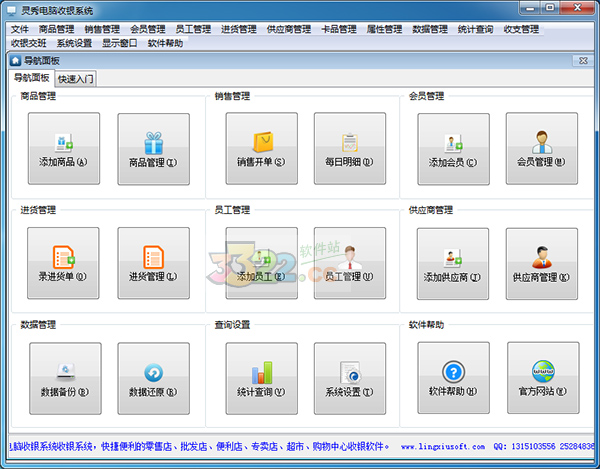600x469 pixels.
Task: Click the scrolling 收银系统 marquee text
Action: 199,446
